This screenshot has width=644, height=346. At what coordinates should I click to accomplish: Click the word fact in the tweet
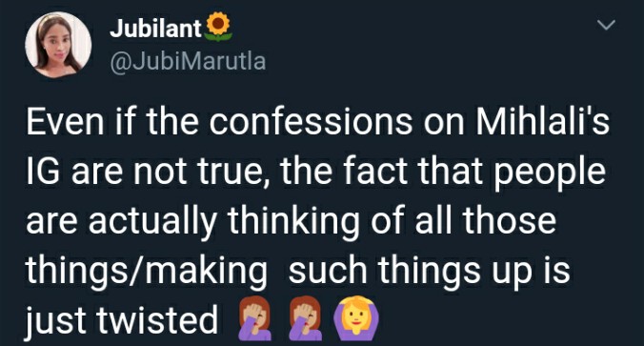click(x=375, y=172)
